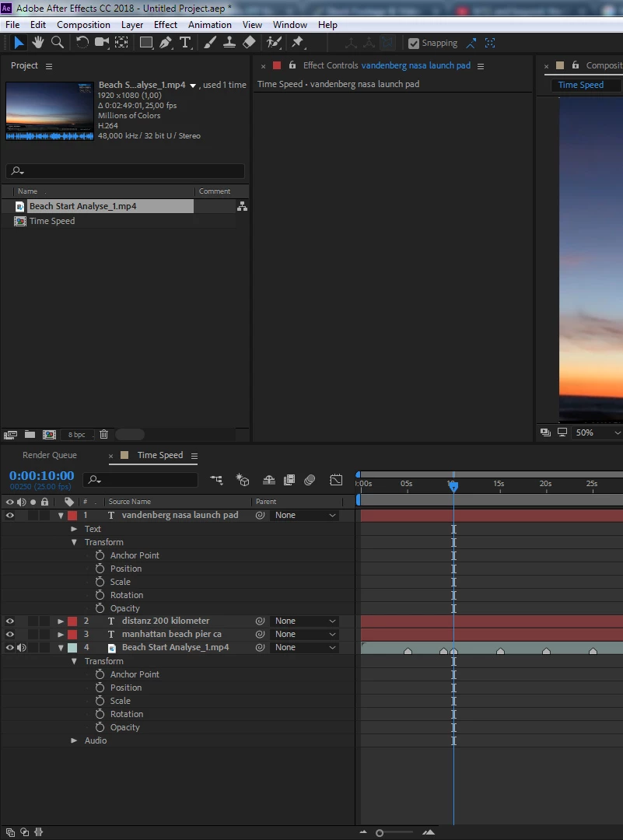This screenshot has width=623, height=840.
Task: Open Parent dropdown for vandenberg nasa launch pad
Action: pyautogui.click(x=306, y=515)
